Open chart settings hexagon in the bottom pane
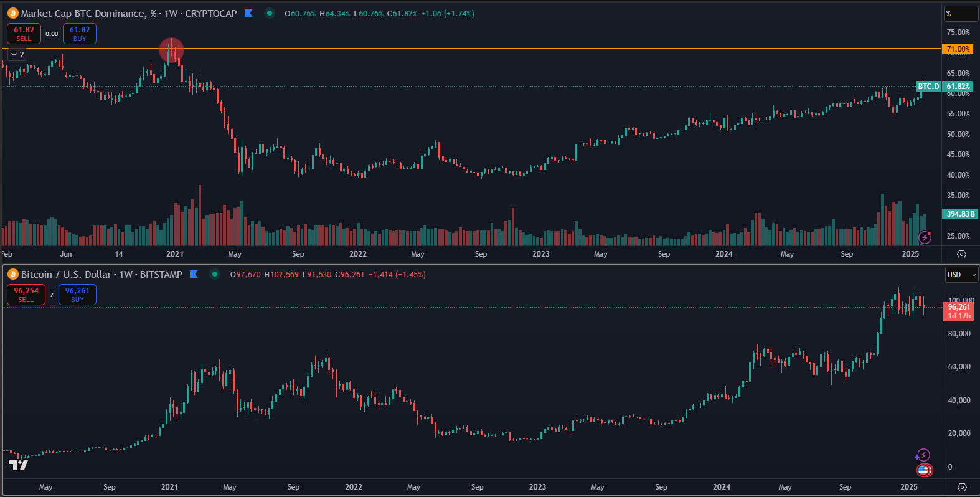The height and width of the screenshot is (497, 980). point(961,487)
